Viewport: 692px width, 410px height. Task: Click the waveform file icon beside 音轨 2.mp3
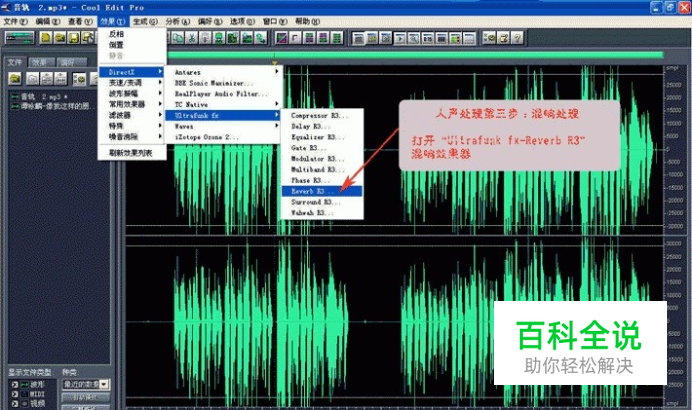[15, 96]
